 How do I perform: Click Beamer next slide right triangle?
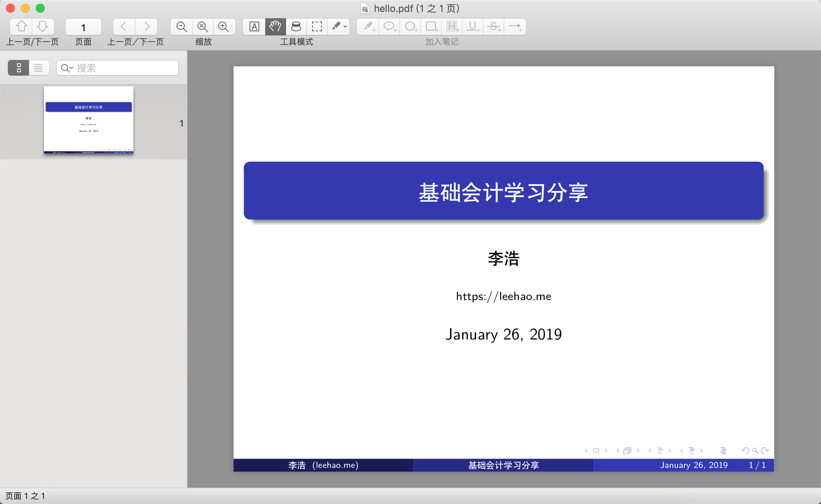(x=606, y=450)
